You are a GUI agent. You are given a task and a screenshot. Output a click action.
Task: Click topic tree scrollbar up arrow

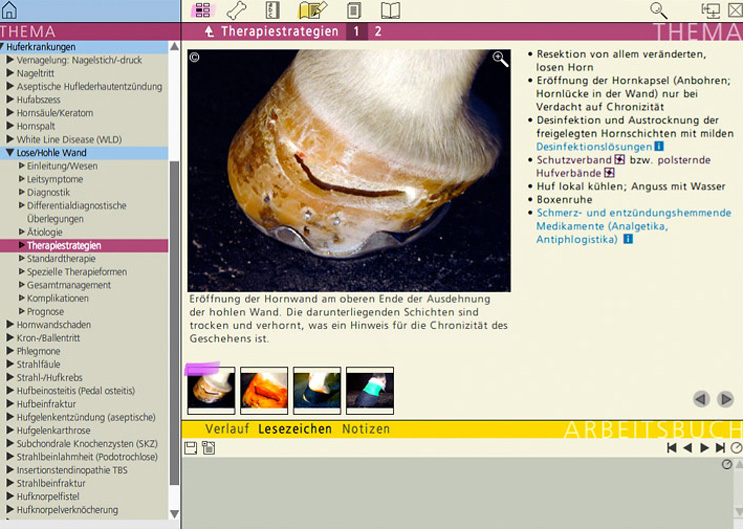174,46
